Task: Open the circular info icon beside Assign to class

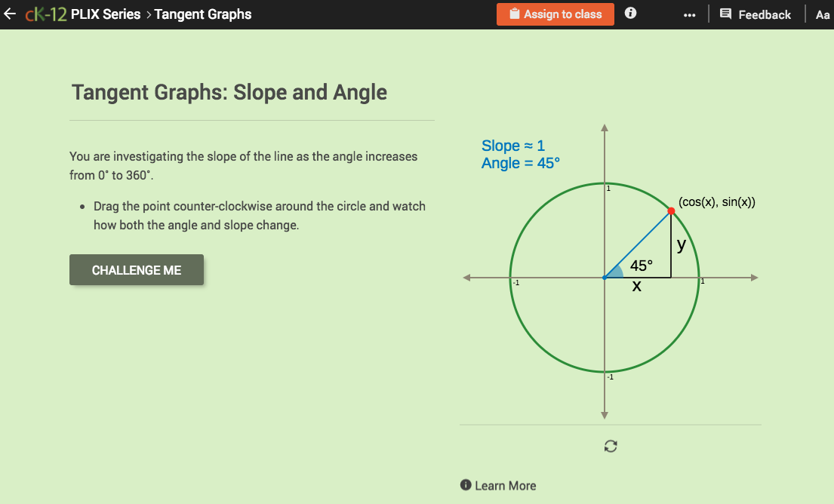Action: pos(630,12)
